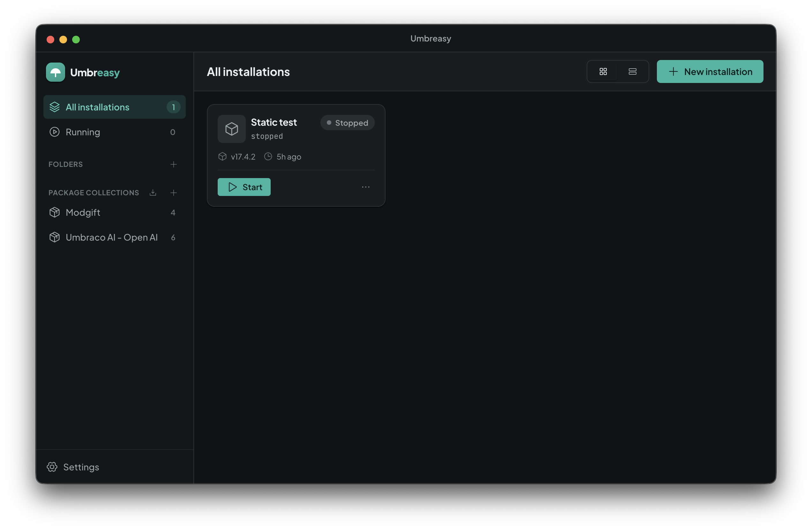This screenshot has width=812, height=531.
Task: Click the Umbreasy umbrella logo icon
Action: pyautogui.click(x=55, y=72)
